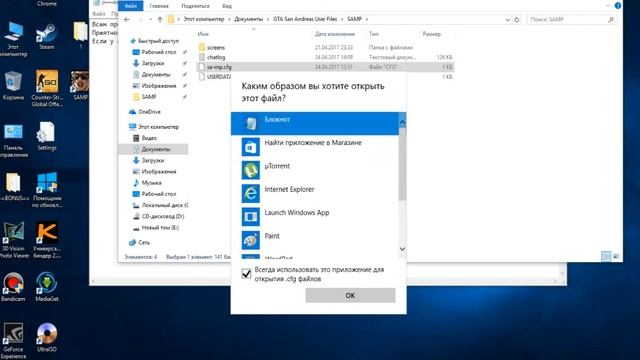Sort by the Размер column header
640x360 pixels.
(x=431, y=34)
